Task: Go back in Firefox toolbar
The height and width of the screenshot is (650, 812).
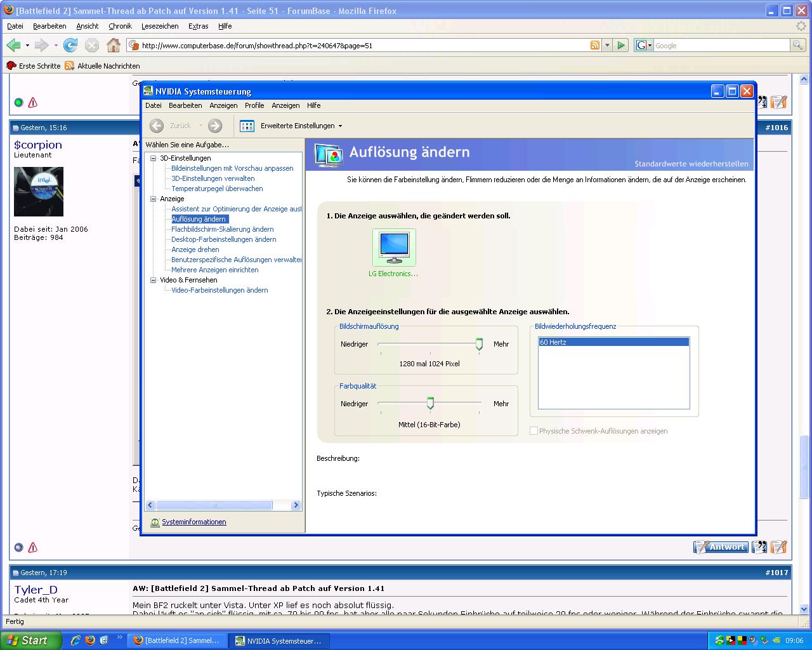Action: [13, 45]
